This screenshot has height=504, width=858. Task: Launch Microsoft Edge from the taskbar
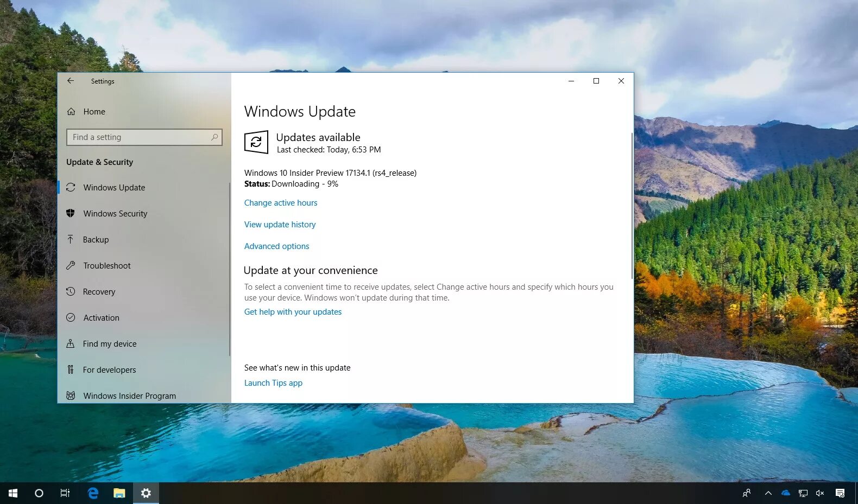click(x=93, y=493)
